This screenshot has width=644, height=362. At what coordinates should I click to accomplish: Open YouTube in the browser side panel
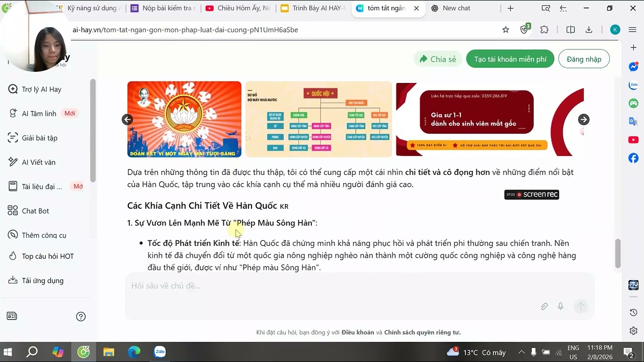point(633,140)
